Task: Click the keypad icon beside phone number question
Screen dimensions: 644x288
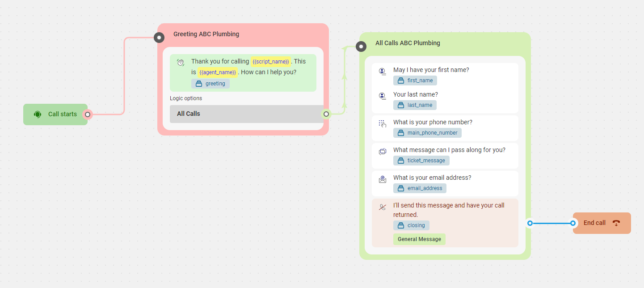Action: point(383,123)
